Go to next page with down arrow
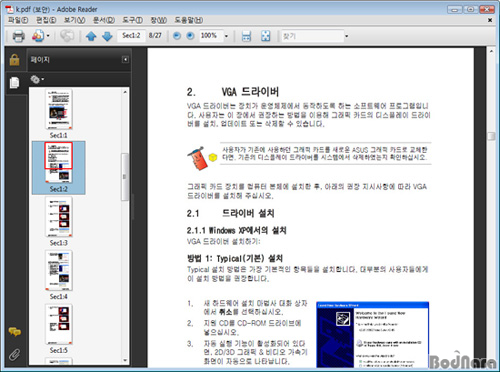The image size is (500, 372). click(107, 36)
